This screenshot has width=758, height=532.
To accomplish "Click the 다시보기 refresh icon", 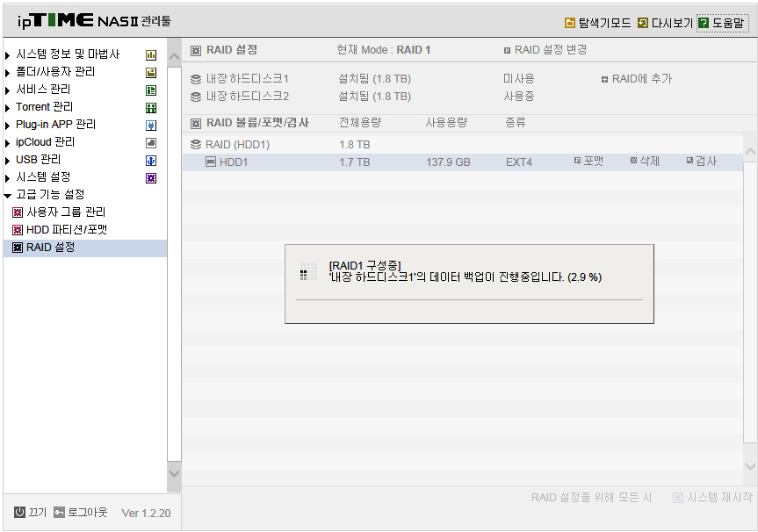I will (642, 23).
